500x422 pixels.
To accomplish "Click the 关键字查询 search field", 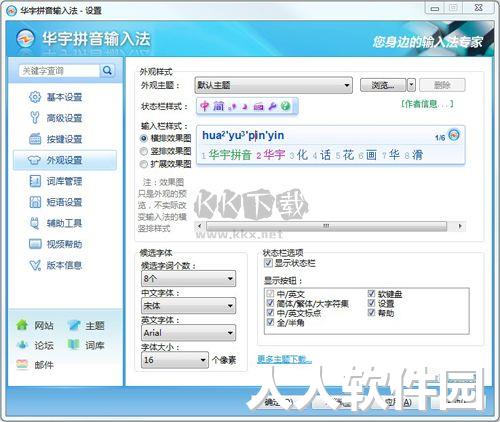I will 59,71.
